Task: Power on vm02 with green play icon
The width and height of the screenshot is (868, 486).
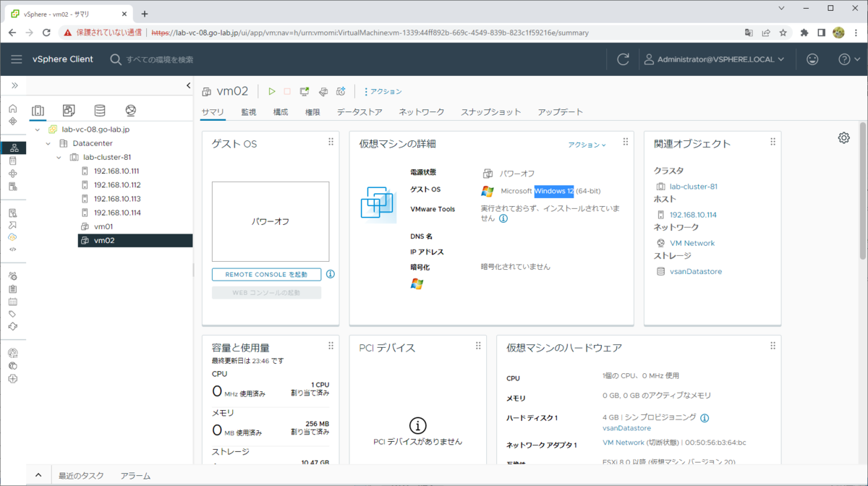Action: coord(272,92)
